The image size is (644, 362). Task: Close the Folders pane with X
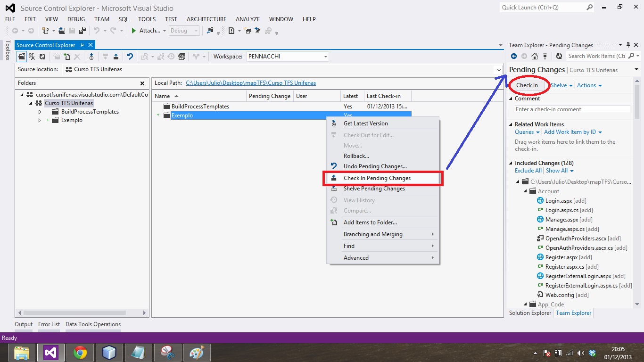142,83
